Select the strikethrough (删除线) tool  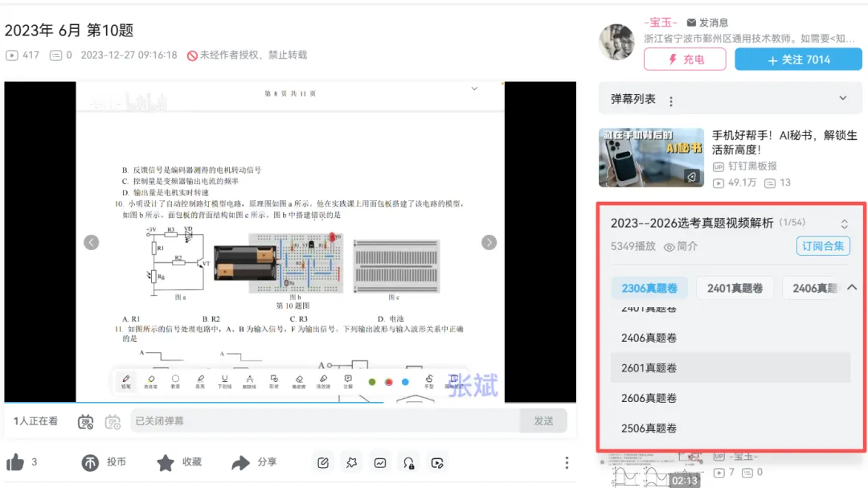tap(249, 381)
